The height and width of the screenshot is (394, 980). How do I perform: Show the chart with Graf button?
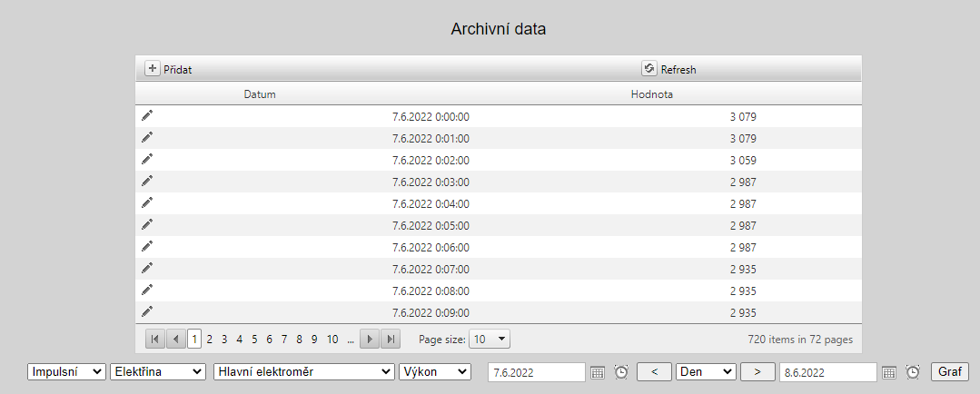[x=949, y=372]
